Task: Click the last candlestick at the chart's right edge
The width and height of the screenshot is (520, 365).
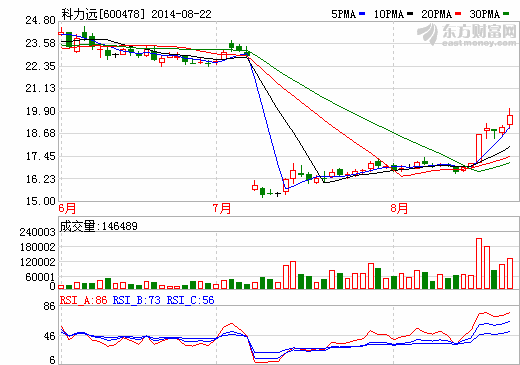Action: (510, 117)
